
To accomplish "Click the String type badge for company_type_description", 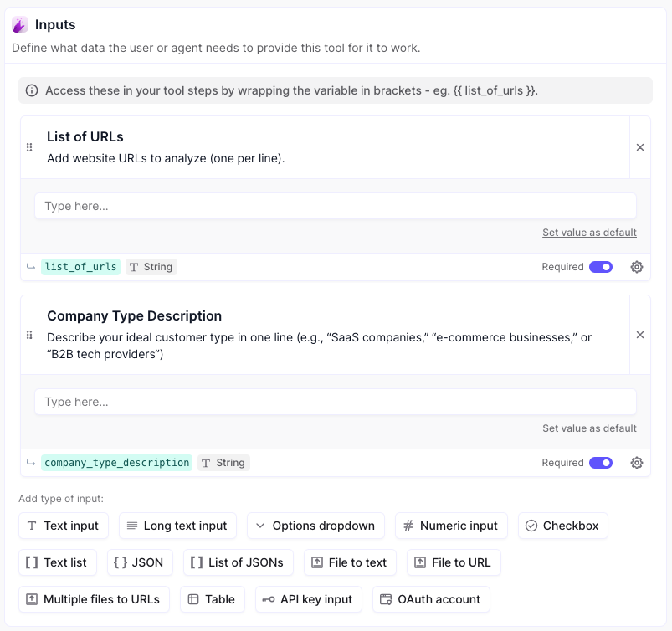I will [x=223, y=463].
